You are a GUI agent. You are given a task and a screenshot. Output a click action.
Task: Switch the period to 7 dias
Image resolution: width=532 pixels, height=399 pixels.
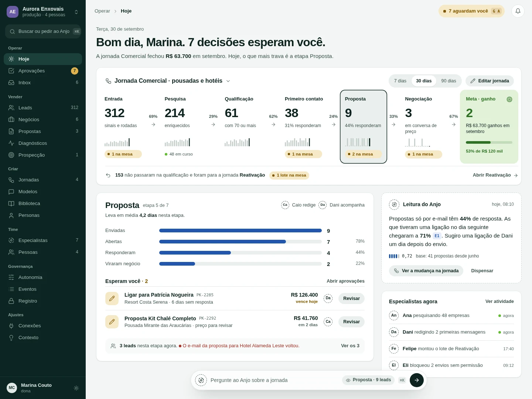400,81
